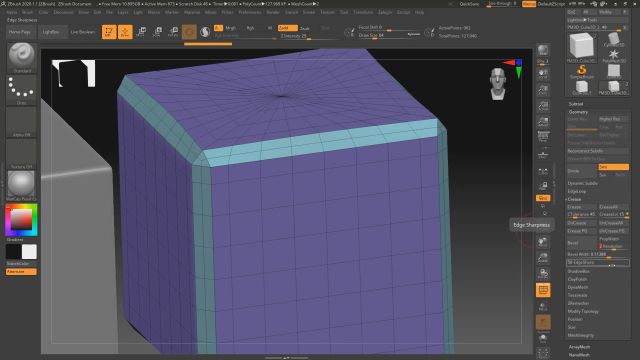Click the Zoom document icon
The width and height of the screenshot is (640, 360).
click(543, 90)
